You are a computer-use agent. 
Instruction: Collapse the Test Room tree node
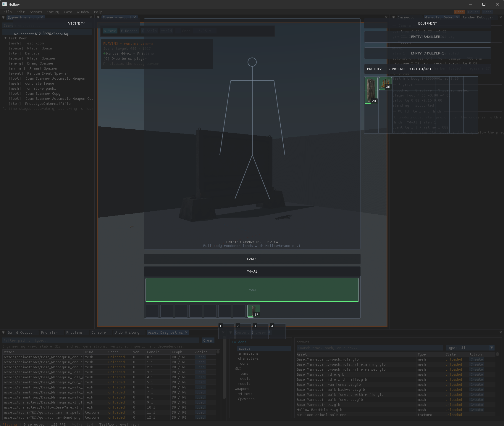click(x=5, y=38)
